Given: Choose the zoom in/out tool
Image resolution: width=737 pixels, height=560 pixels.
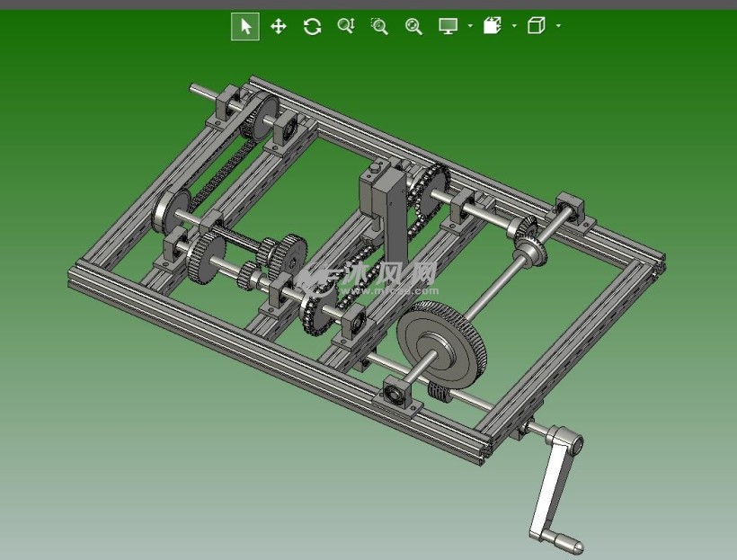Looking at the screenshot, I should pyautogui.click(x=346, y=26).
